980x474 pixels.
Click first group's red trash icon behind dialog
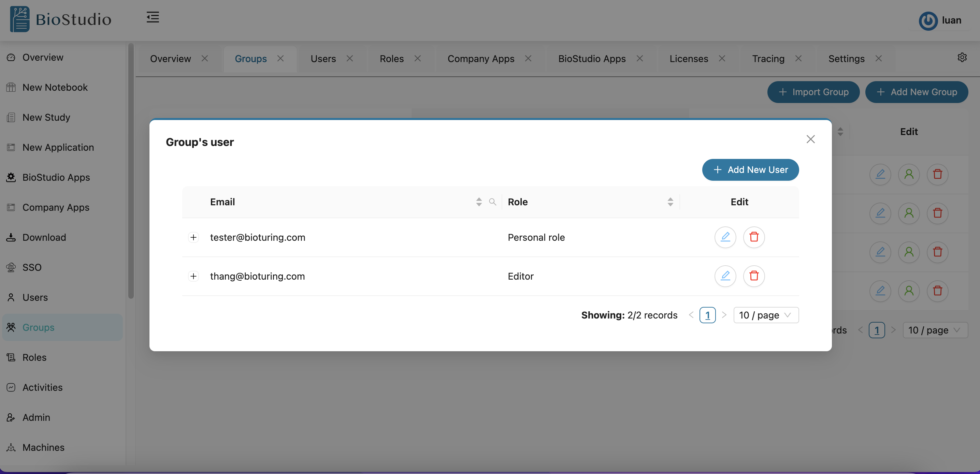click(937, 175)
